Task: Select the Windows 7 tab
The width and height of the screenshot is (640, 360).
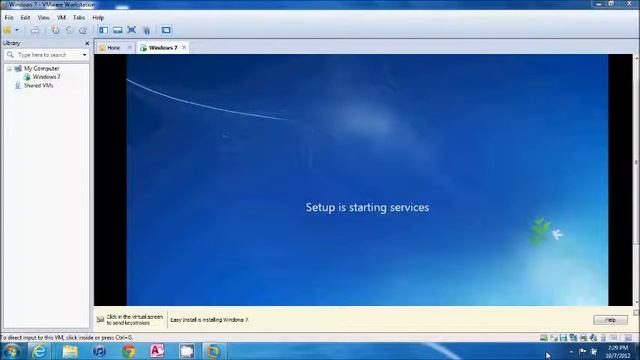Action: coord(162,48)
